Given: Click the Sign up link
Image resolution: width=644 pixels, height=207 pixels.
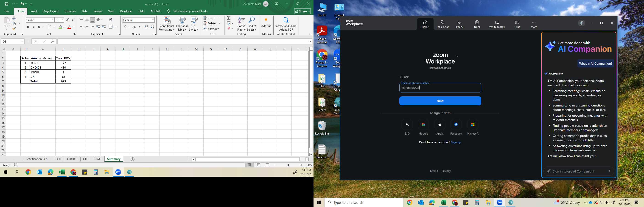Looking at the screenshot, I should point(456,142).
